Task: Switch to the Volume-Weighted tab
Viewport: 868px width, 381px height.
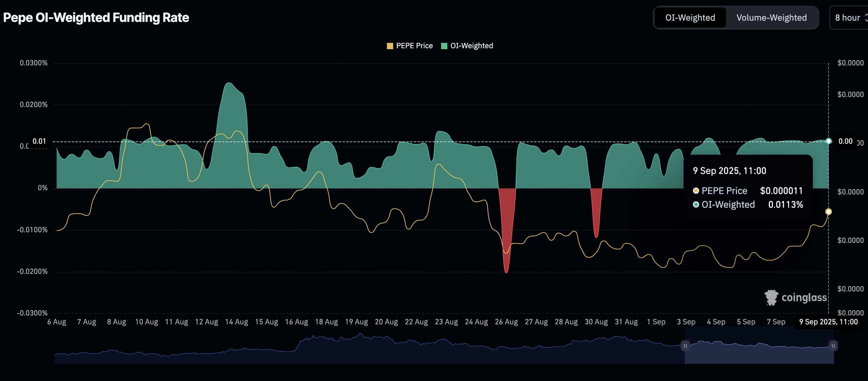Action: 771,18
